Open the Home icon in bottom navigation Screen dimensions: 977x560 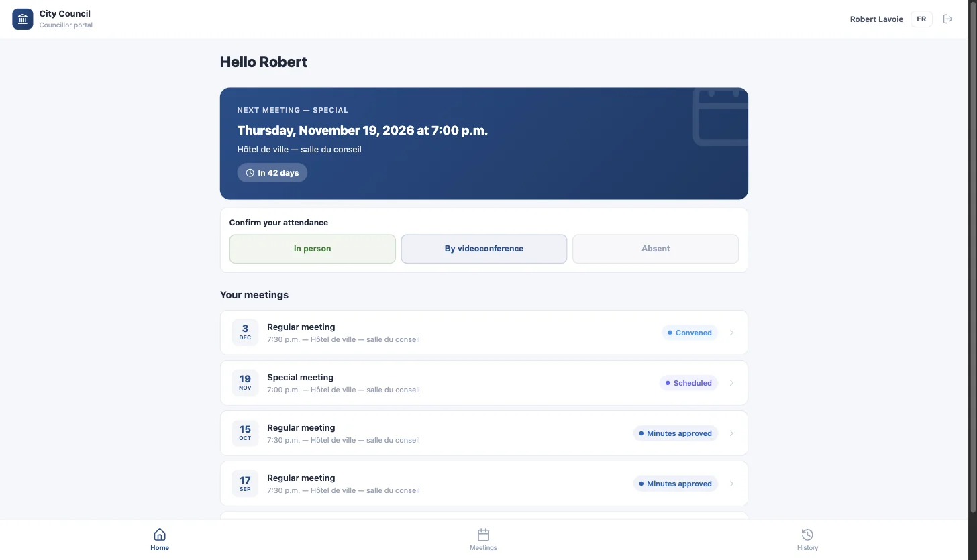160,535
